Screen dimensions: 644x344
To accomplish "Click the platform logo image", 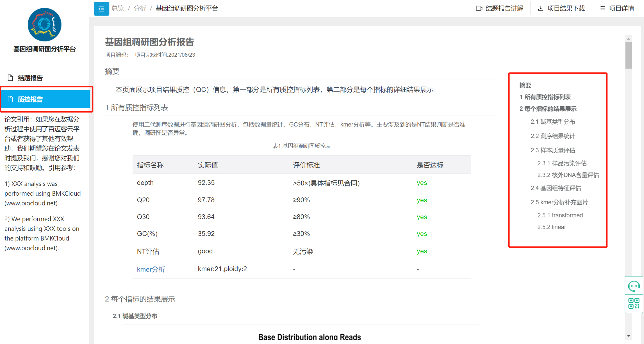I will [44, 25].
